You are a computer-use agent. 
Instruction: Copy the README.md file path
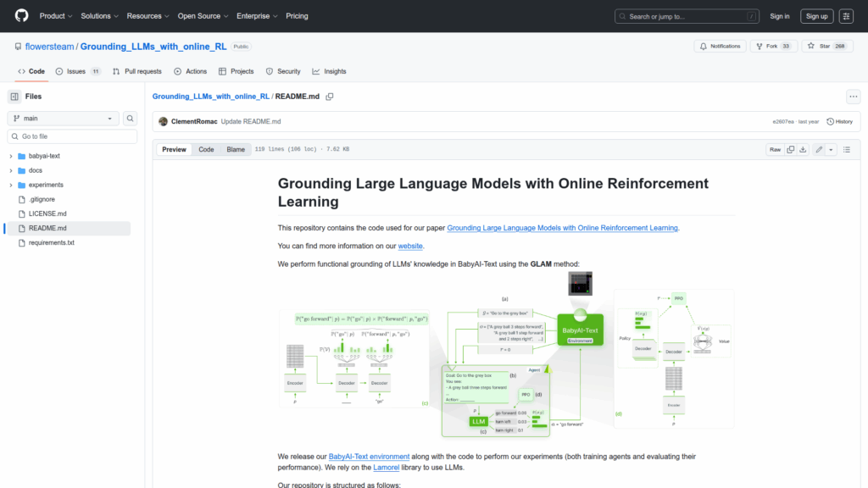pos(330,97)
